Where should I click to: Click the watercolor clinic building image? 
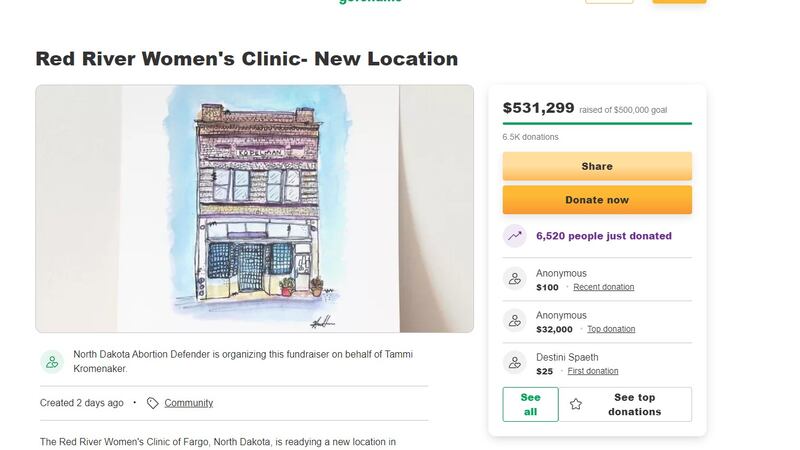(254, 208)
